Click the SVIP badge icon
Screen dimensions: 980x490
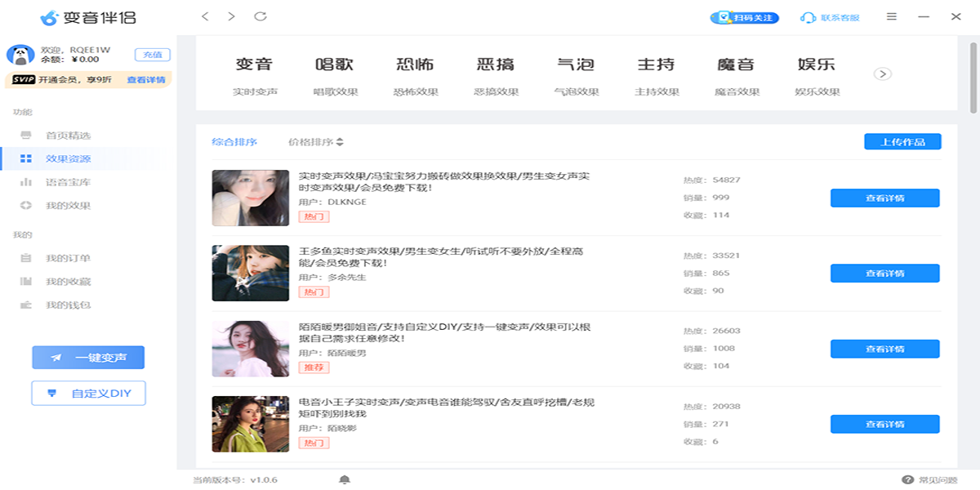coord(22,80)
